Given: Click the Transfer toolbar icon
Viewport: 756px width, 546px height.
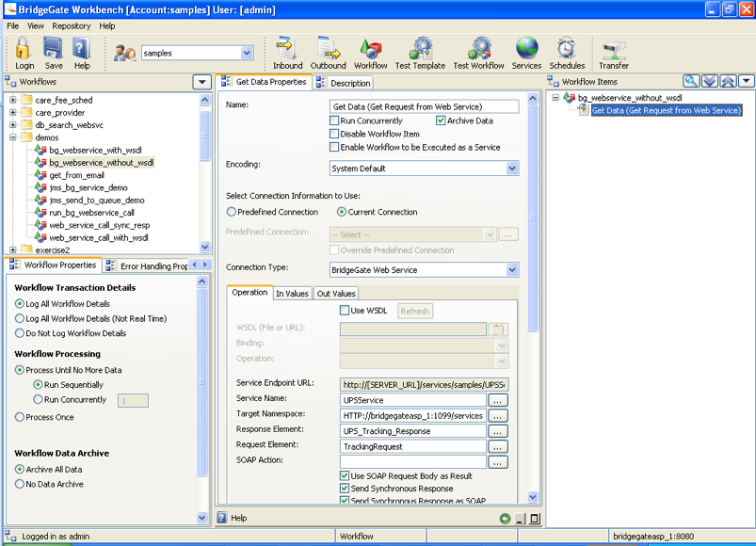Looking at the screenshot, I should click(613, 50).
